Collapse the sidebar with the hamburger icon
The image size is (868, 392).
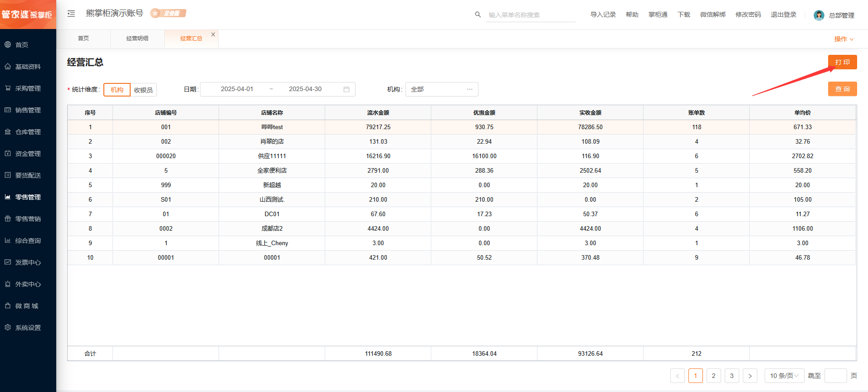tap(71, 14)
